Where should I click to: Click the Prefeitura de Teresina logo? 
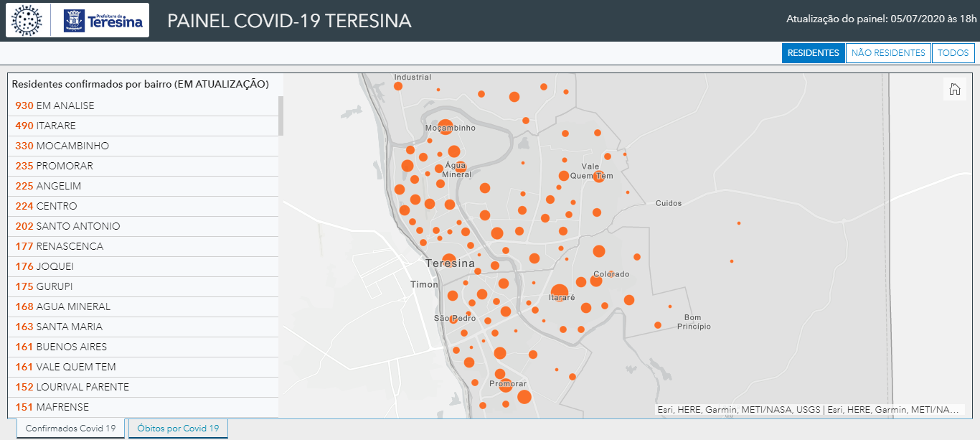(x=103, y=20)
